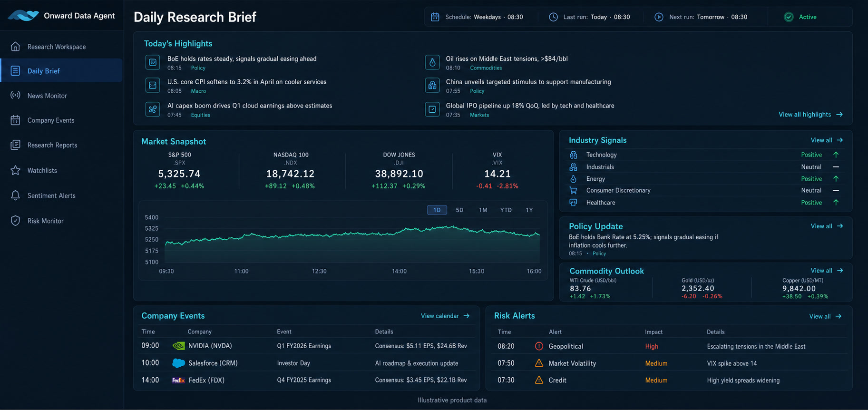Click the VIX value 14.21
The width and height of the screenshot is (868, 410).
497,174
